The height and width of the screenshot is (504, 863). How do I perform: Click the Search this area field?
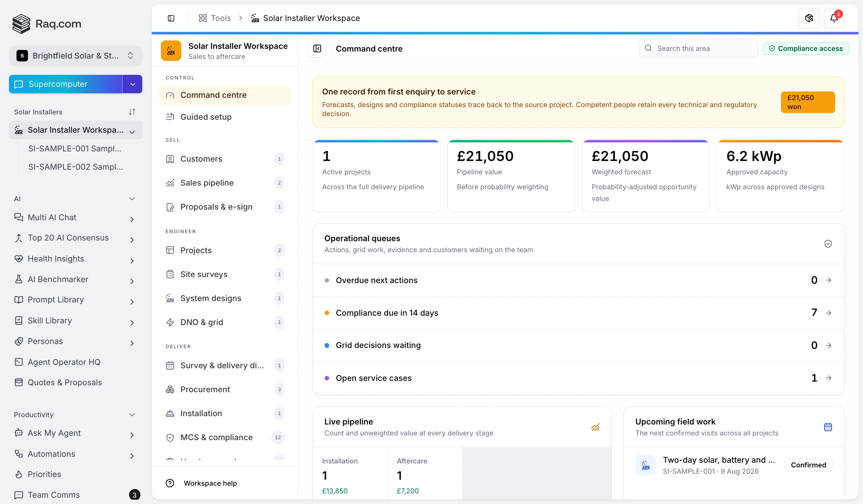coord(698,49)
